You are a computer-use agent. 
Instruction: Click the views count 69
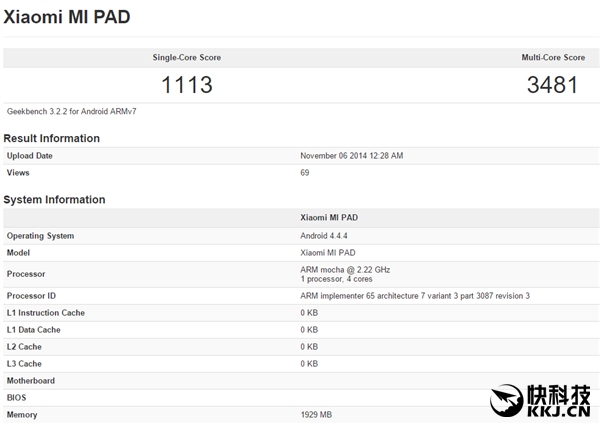[305, 173]
